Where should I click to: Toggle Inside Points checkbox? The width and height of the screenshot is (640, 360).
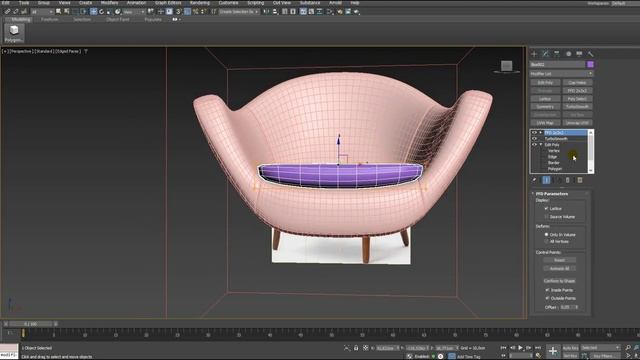tap(547, 290)
